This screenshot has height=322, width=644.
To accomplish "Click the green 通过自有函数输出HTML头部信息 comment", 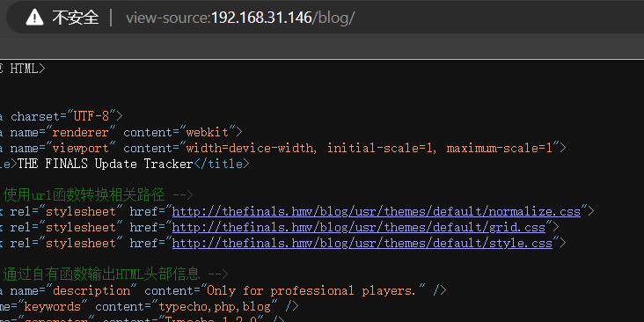I will 114,274.
